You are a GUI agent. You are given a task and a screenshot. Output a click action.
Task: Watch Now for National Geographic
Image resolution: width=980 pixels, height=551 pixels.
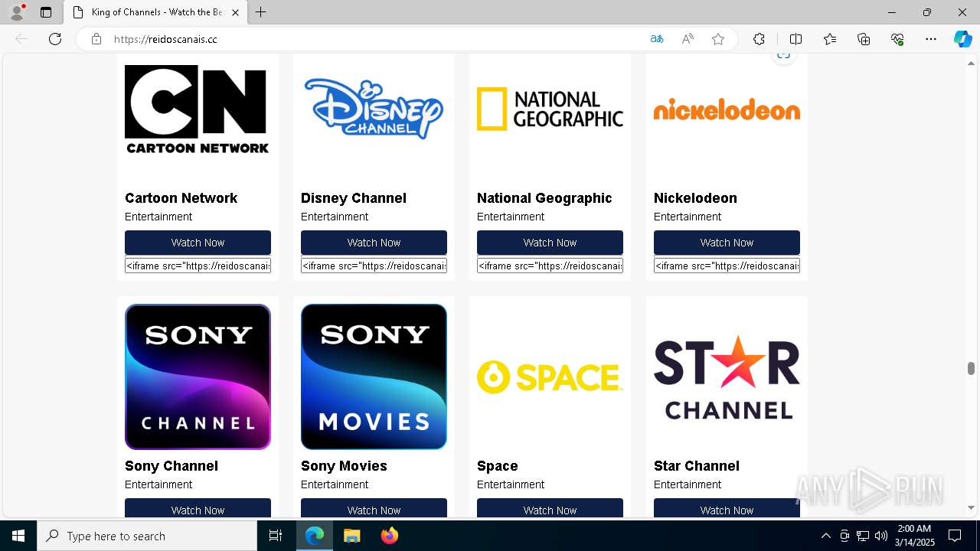(550, 243)
